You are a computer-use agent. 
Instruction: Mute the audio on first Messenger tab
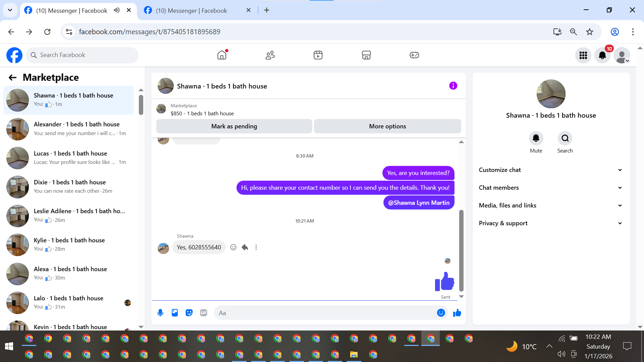click(x=117, y=10)
